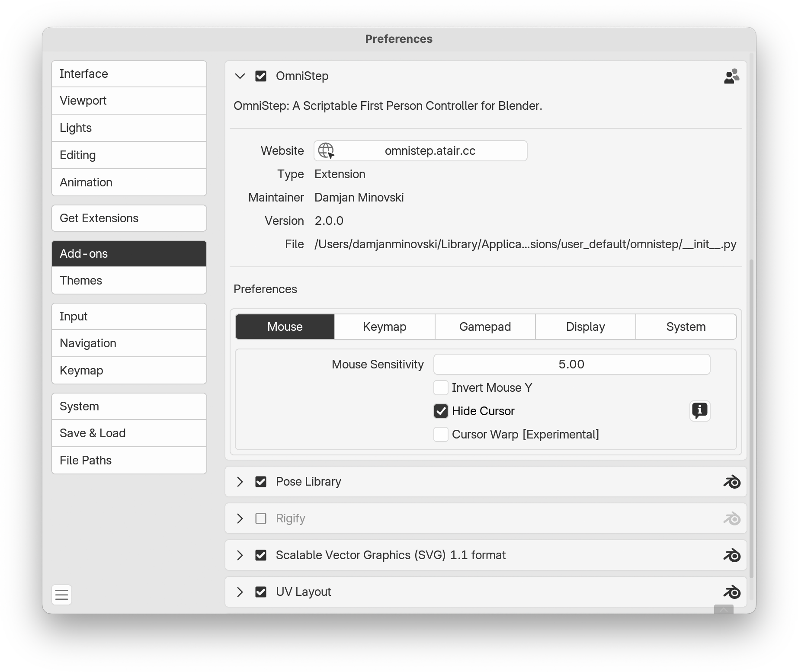Screen dimensions: 798x672
Task: Enable the Invert Mouse Y checkbox
Action: pos(441,388)
